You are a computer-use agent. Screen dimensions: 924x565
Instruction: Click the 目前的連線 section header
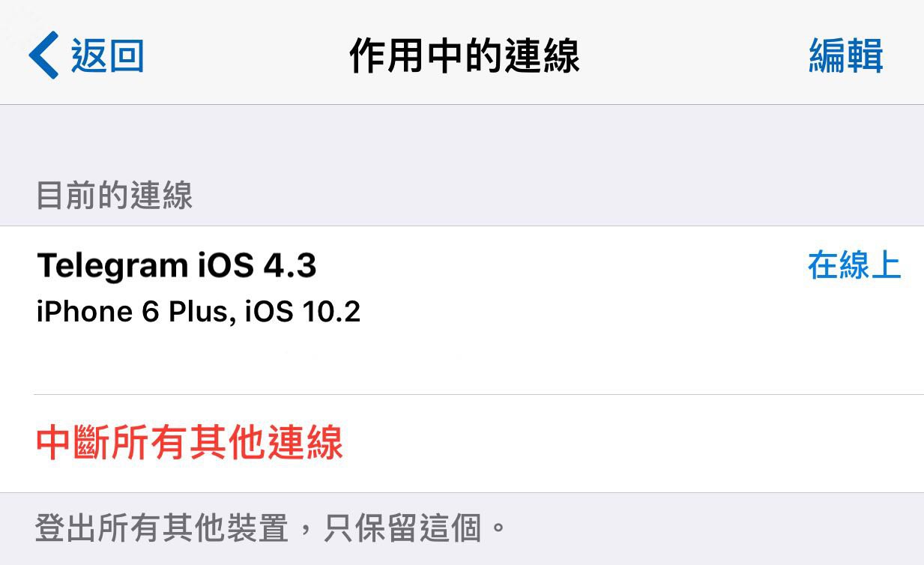click(115, 196)
